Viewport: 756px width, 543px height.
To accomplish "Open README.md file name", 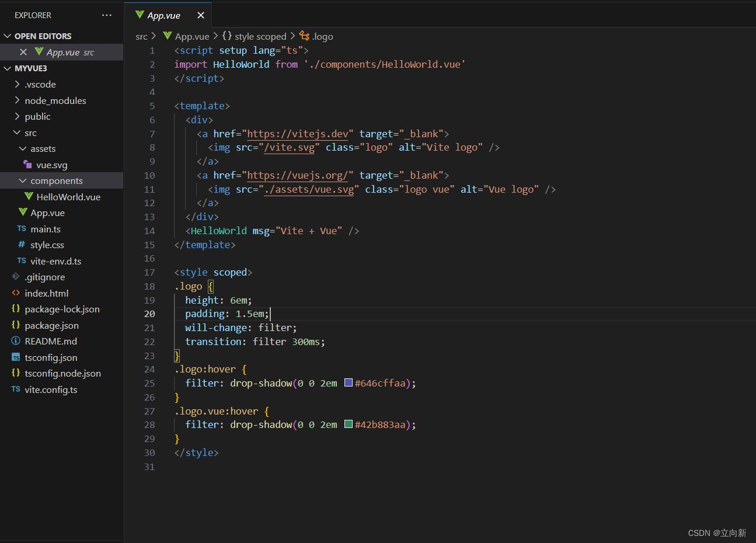I will tap(51, 342).
